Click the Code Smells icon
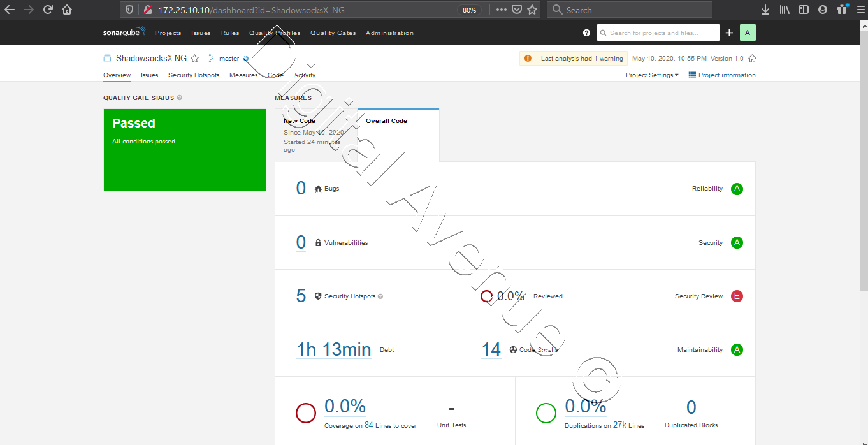Image resolution: width=868 pixels, height=445 pixels. pos(513,349)
